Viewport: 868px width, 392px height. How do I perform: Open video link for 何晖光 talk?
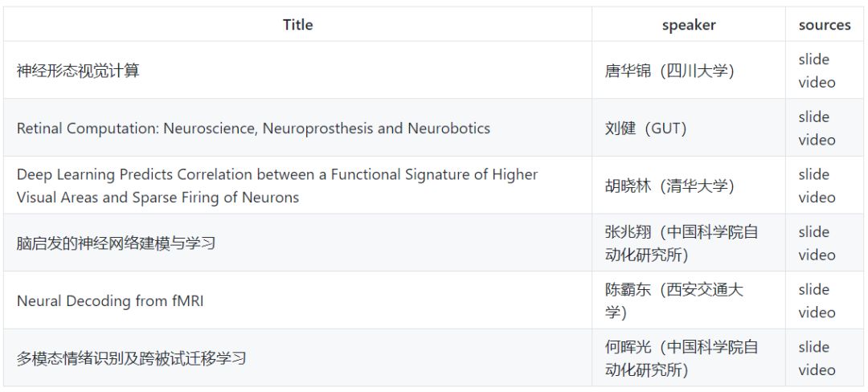click(817, 370)
